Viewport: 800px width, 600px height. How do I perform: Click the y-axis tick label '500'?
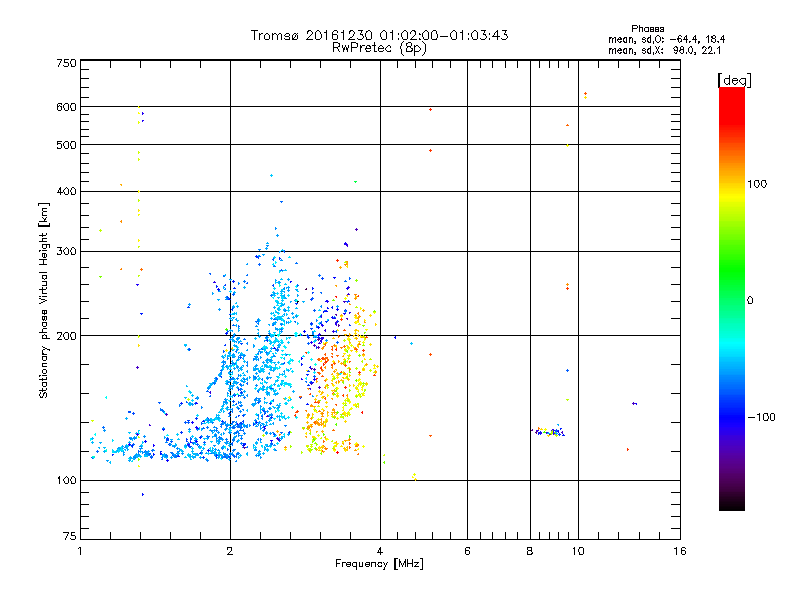66,145
